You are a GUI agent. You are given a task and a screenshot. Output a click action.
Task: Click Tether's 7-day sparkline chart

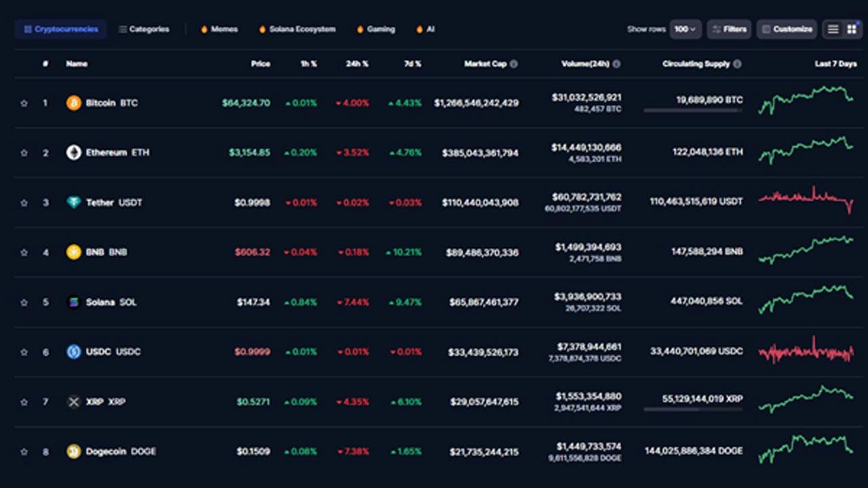[x=806, y=199]
